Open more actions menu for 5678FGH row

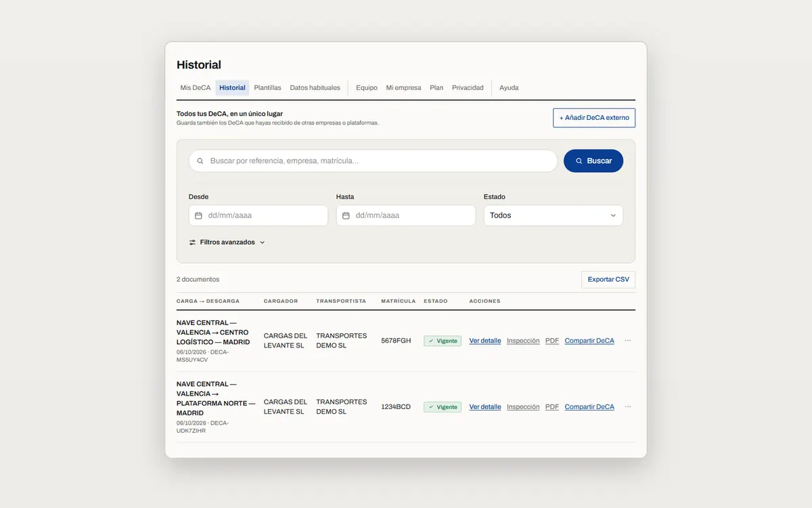[x=628, y=341]
